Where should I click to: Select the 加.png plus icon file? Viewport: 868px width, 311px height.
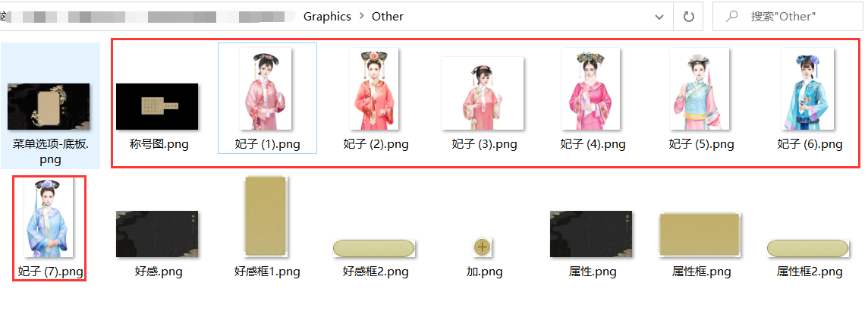(482, 247)
